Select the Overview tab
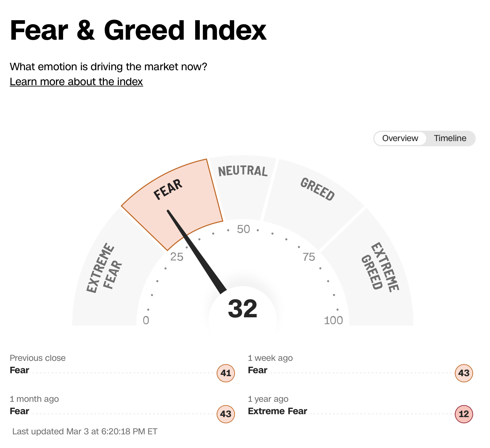Screen dimensions: 490x448 click(x=400, y=138)
